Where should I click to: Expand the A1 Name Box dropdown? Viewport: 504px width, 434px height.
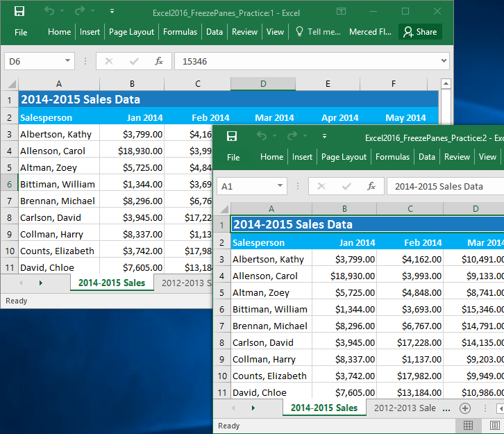(280, 186)
